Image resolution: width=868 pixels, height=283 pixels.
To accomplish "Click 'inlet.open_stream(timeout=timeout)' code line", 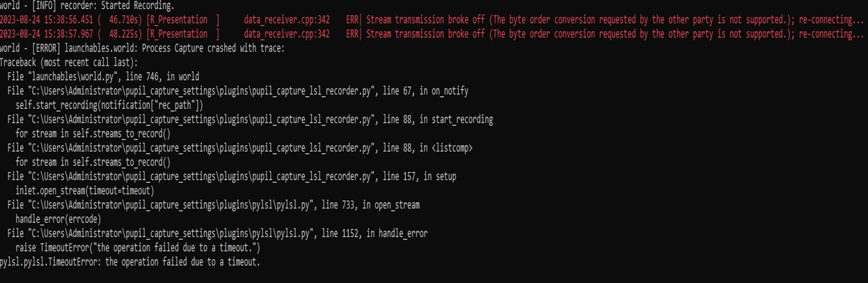I will tap(84, 190).
